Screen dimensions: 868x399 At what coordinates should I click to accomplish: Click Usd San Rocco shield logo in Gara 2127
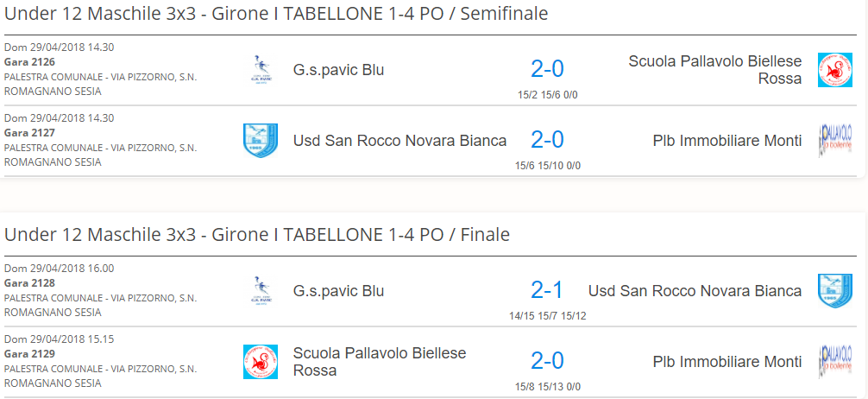click(261, 141)
